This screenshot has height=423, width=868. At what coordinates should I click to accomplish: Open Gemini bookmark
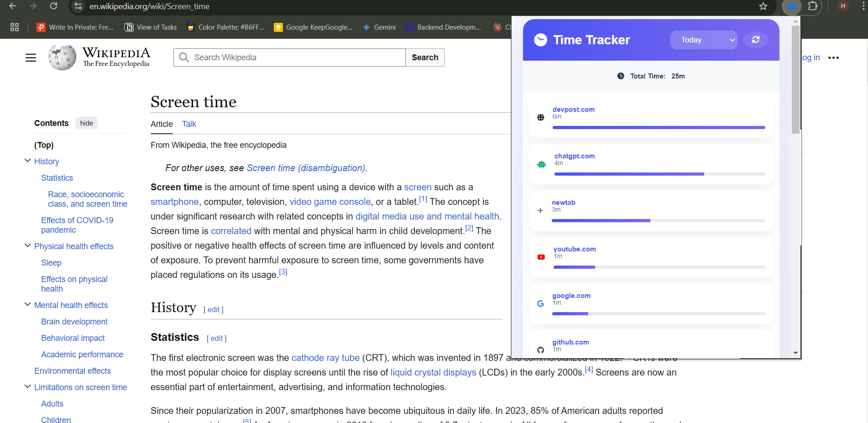click(379, 27)
